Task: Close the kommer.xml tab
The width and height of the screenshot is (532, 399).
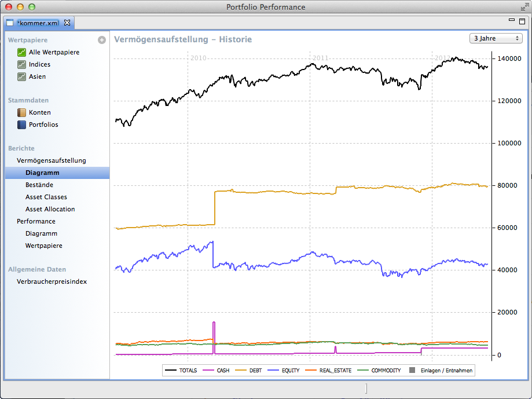Action: [67, 23]
